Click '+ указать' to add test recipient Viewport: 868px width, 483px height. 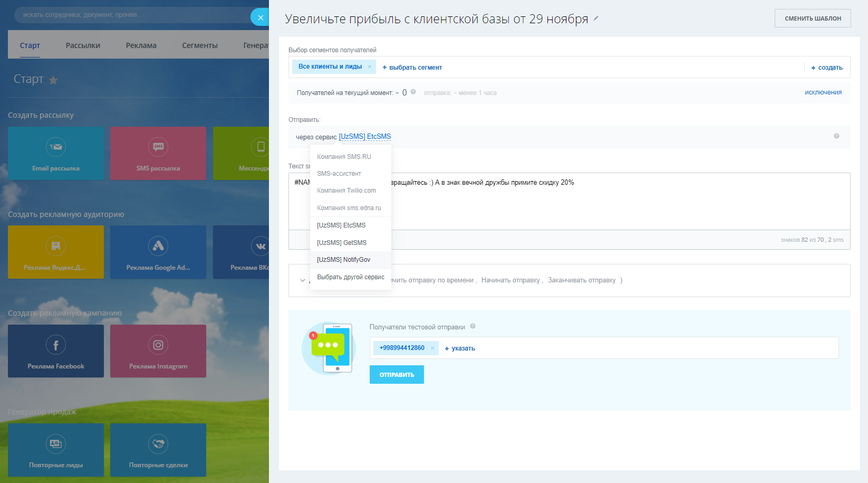[x=460, y=348]
